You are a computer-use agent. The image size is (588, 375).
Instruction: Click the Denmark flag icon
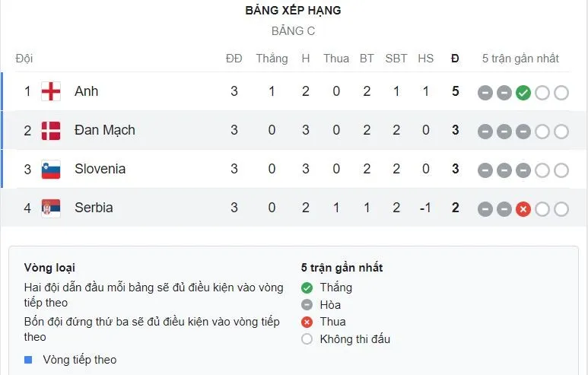[x=51, y=130]
